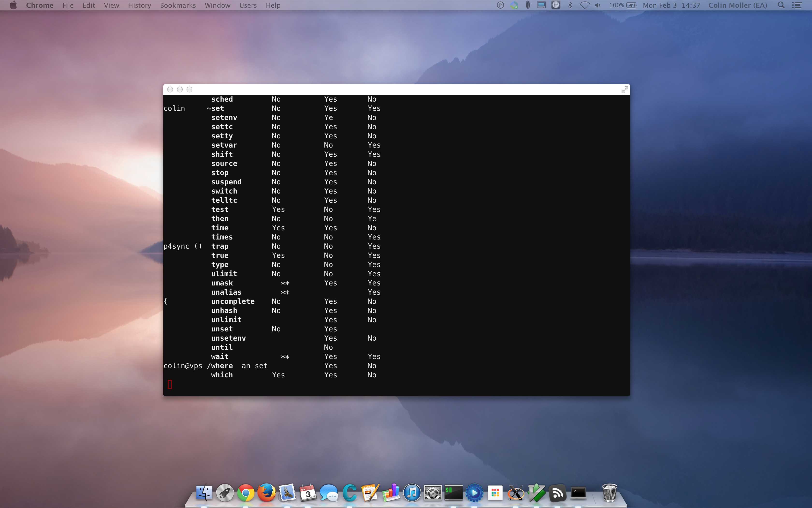812x508 pixels.
Task: Click the 'colin@vps' prompt text in terminal
Action: (x=183, y=366)
